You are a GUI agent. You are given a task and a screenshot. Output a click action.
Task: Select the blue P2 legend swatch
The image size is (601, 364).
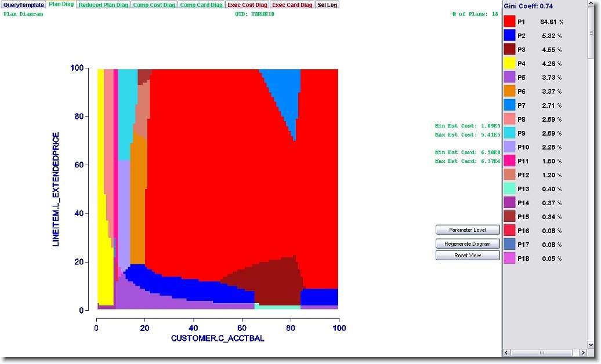pos(509,36)
